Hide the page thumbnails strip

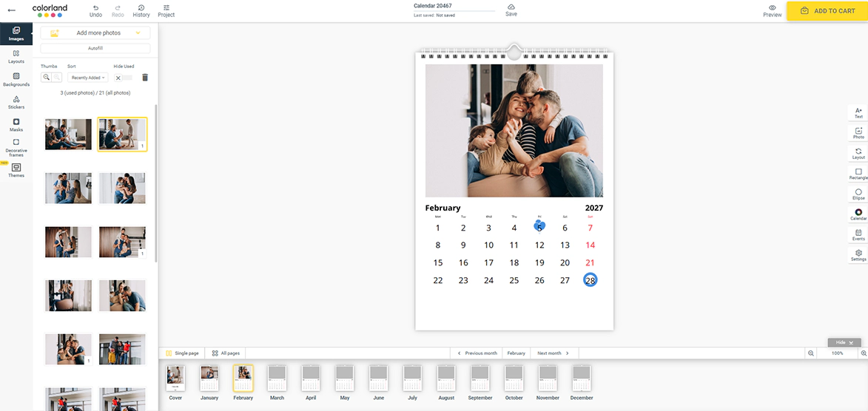844,342
